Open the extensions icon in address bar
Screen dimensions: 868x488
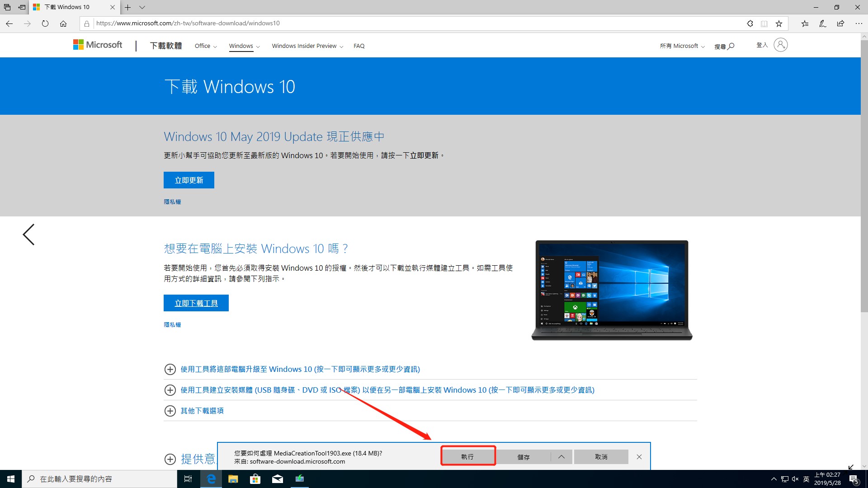(x=750, y=23)
